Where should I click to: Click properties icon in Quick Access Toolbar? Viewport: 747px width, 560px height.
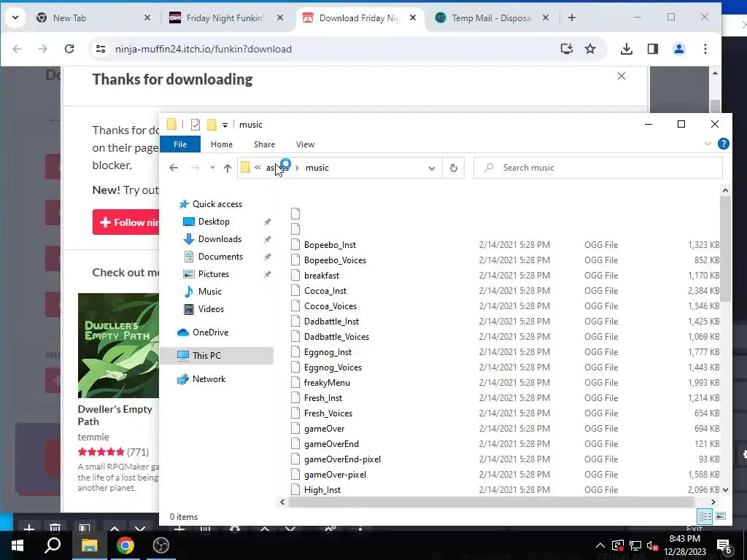pyautogui.click(x=196, y=125)
